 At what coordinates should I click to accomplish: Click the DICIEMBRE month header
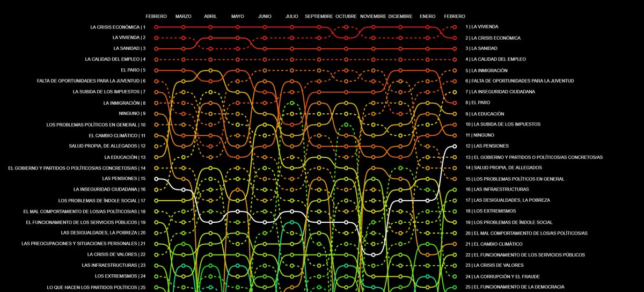(x=400, y=17)
